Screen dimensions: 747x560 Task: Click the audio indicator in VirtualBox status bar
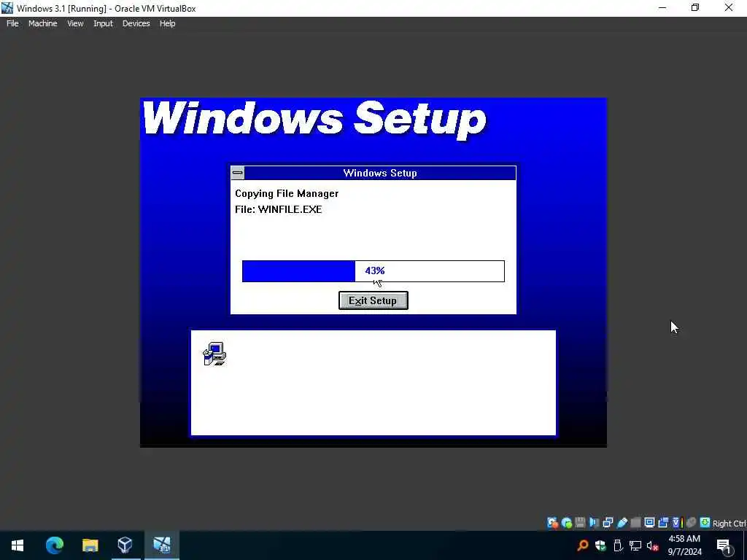[x=594, y=523]
